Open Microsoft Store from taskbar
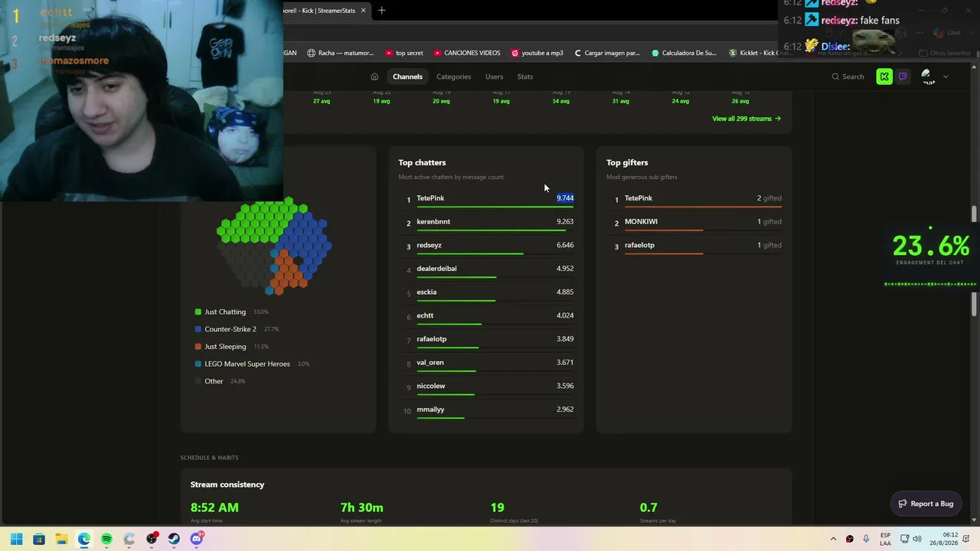 (39, 539)
